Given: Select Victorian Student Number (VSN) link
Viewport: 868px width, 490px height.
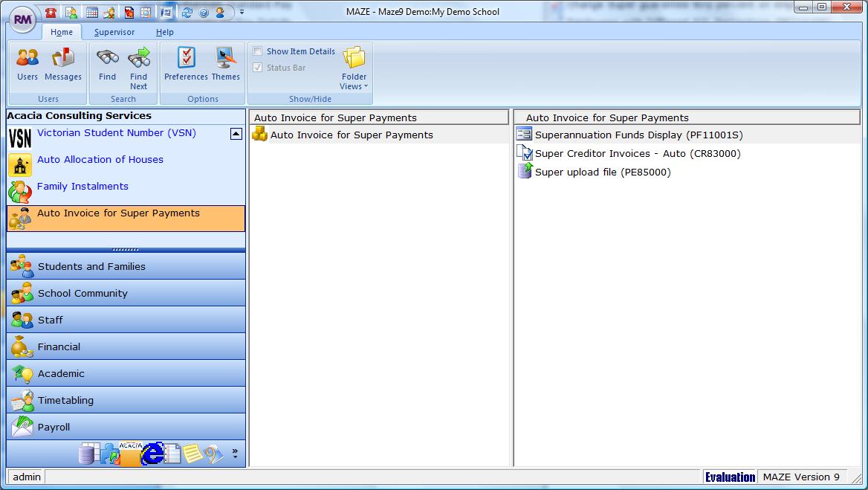Looking at the screenshot, I should [x=116, y=133].
